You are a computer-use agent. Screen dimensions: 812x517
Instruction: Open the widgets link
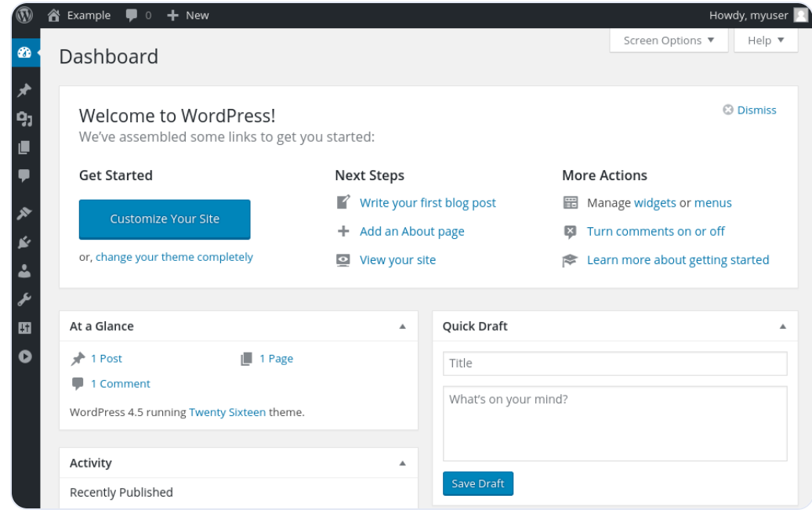[654, 203]
